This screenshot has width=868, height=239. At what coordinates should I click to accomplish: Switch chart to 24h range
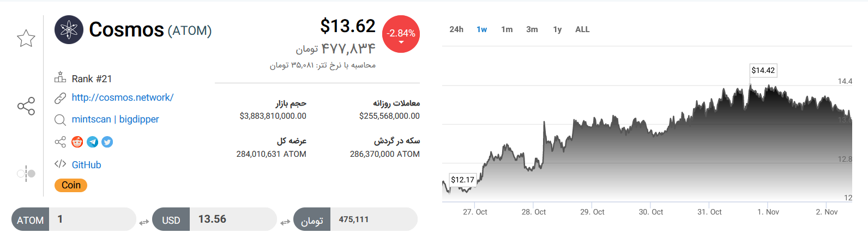tap(456, 29)
